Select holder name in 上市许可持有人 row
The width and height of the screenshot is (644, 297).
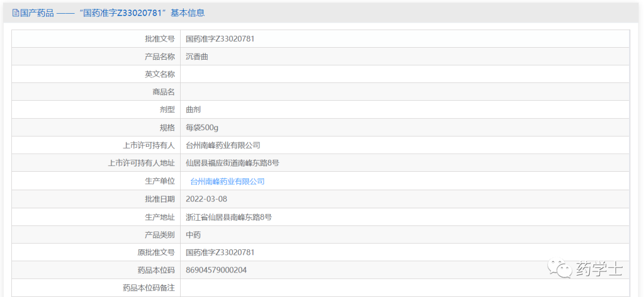(223, 146)
